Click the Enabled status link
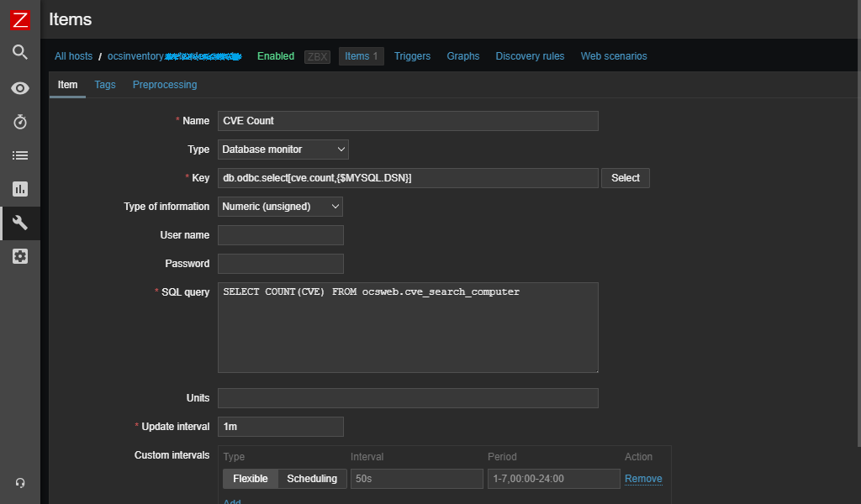 [276, 56]
